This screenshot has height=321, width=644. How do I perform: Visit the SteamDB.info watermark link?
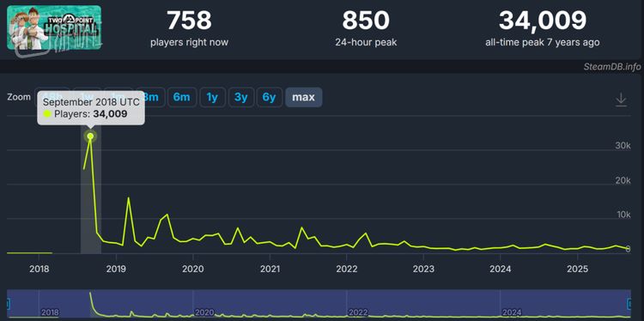[611, 67]
